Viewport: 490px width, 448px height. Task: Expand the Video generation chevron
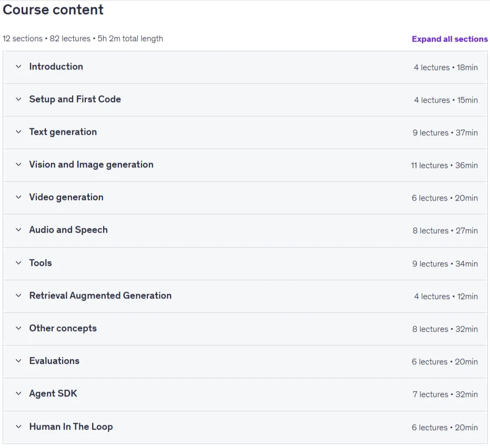point(19,197)
